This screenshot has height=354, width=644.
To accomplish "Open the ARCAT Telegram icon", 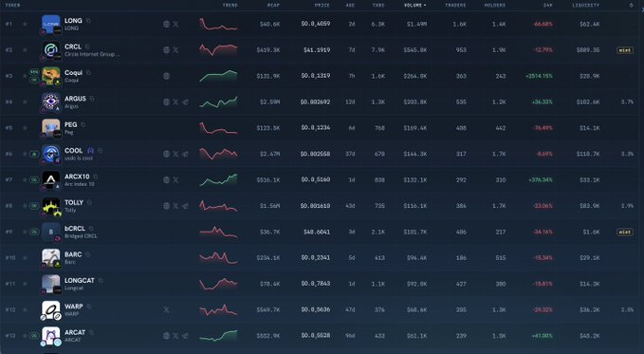I will (x=185, y=336).
